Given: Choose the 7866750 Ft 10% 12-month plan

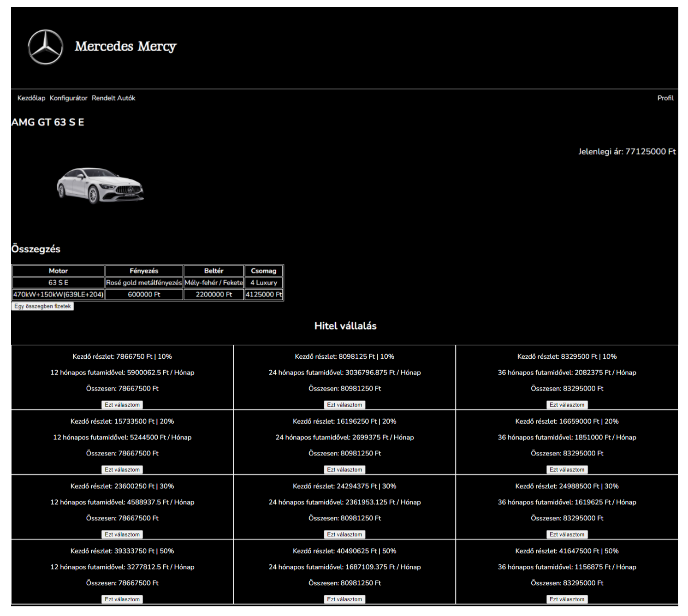Looking at the screenshot, I should pyautogui.click(x=122, y=405).
